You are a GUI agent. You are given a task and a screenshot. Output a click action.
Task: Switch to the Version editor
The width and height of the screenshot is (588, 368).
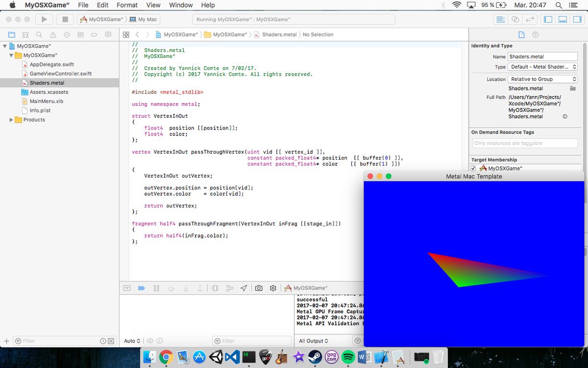click(x=530, y=19)
